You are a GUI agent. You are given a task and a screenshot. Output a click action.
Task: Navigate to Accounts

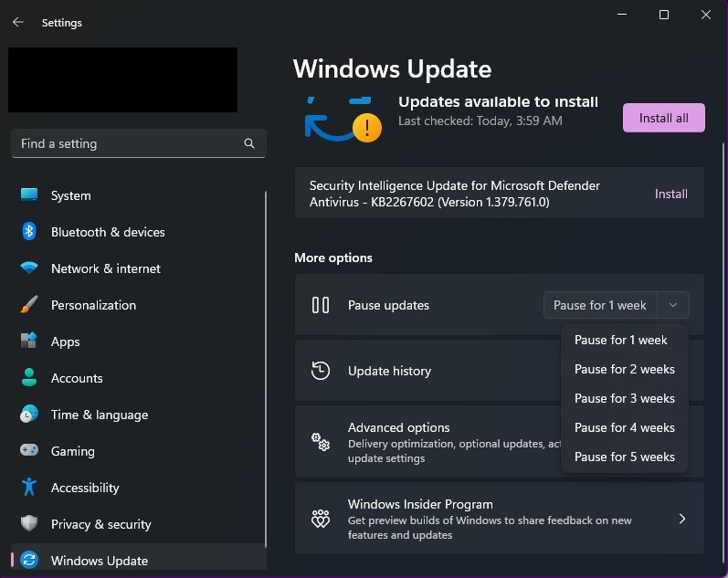coord(138,378)
